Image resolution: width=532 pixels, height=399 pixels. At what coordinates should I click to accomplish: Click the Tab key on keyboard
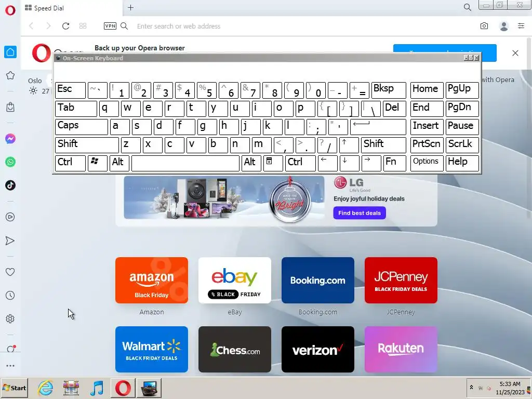[x=76, y=109]
